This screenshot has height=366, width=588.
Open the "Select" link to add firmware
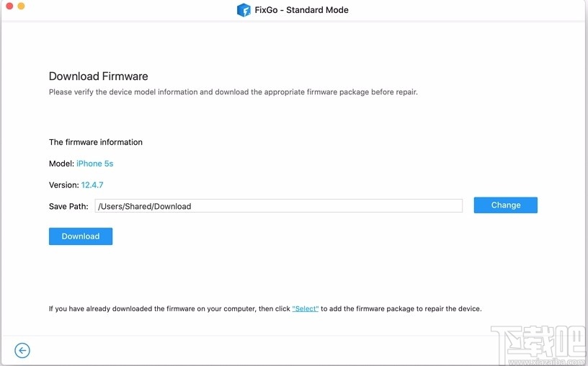pos(306,308)
